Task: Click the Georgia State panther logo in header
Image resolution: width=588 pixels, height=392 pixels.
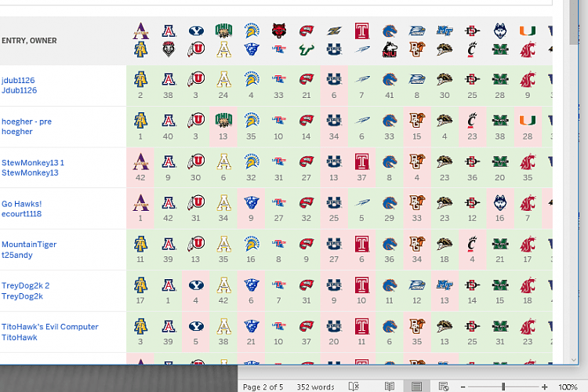Action: point(252,49)
